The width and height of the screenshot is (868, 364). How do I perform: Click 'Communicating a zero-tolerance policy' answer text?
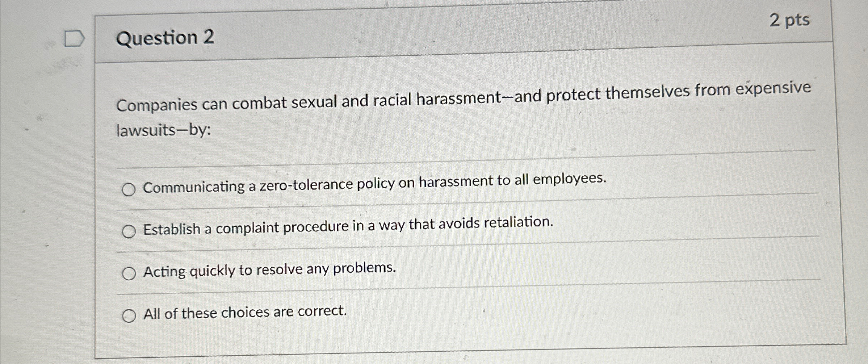point(374,183)
